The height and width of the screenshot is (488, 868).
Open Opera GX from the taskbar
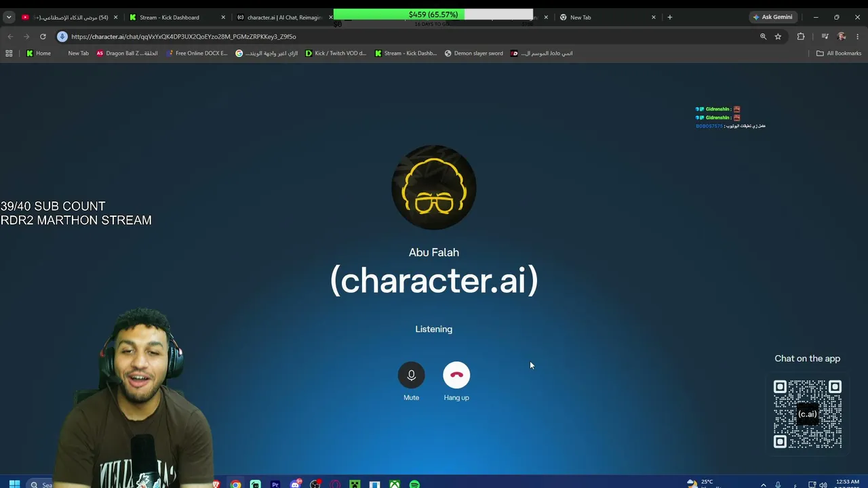click(335, 484)
